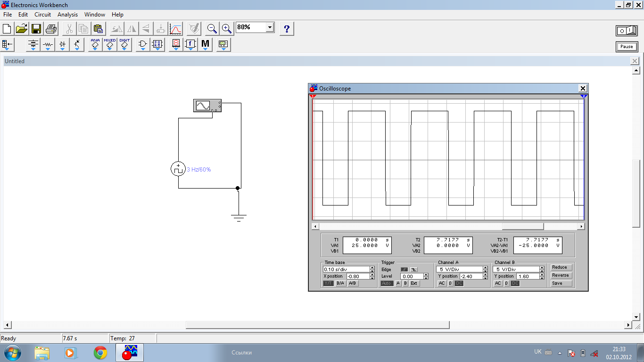Open the Sources parts bin

coord(33,45)
